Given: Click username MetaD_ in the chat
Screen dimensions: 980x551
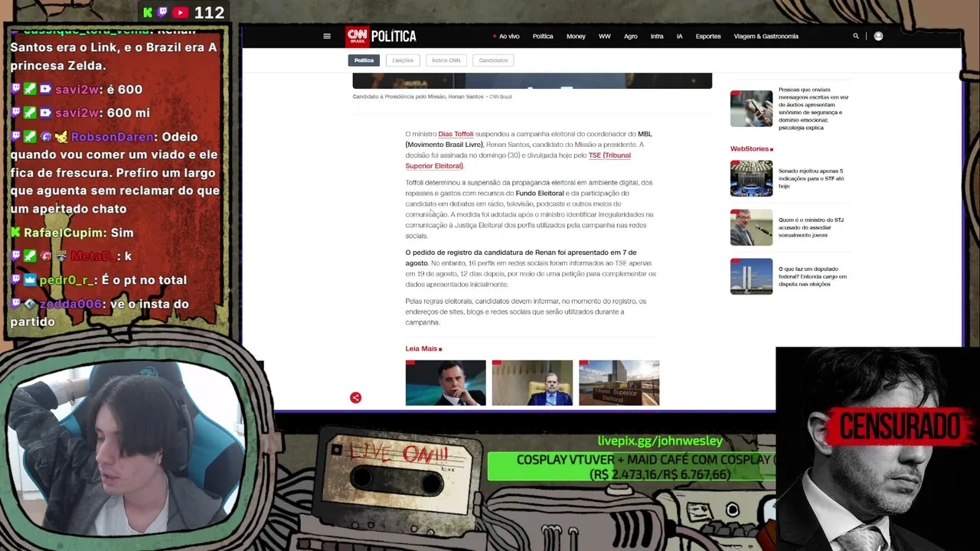Looking at the screenshot, I should 93,256.
